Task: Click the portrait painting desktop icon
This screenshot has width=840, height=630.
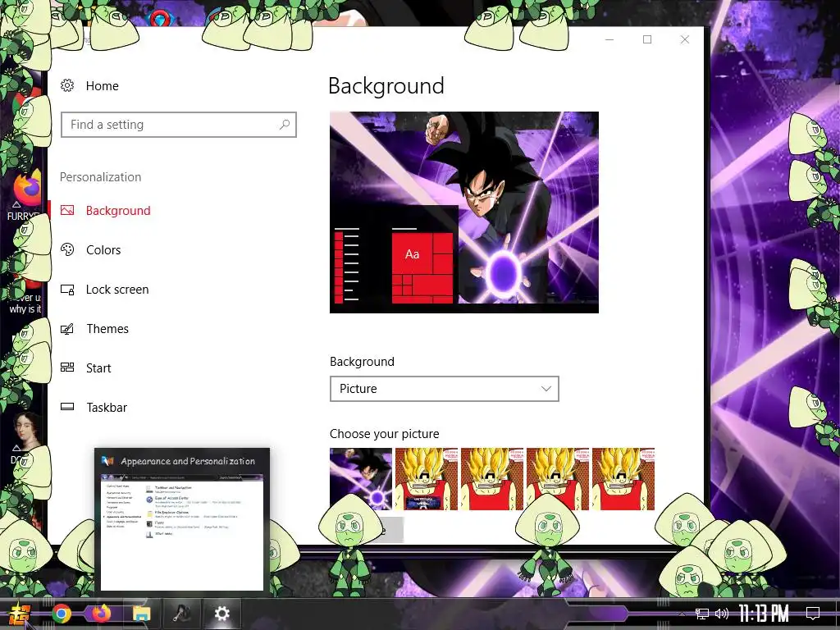Action: point(25,430)
